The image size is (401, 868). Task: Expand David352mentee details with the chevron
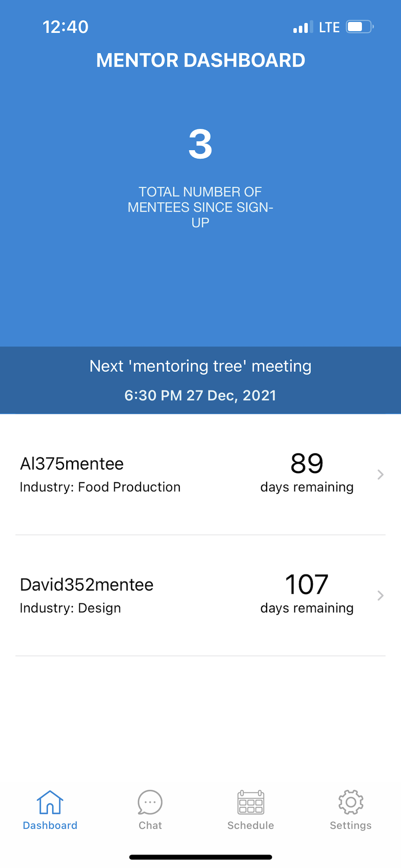click(x=380, y=595)
